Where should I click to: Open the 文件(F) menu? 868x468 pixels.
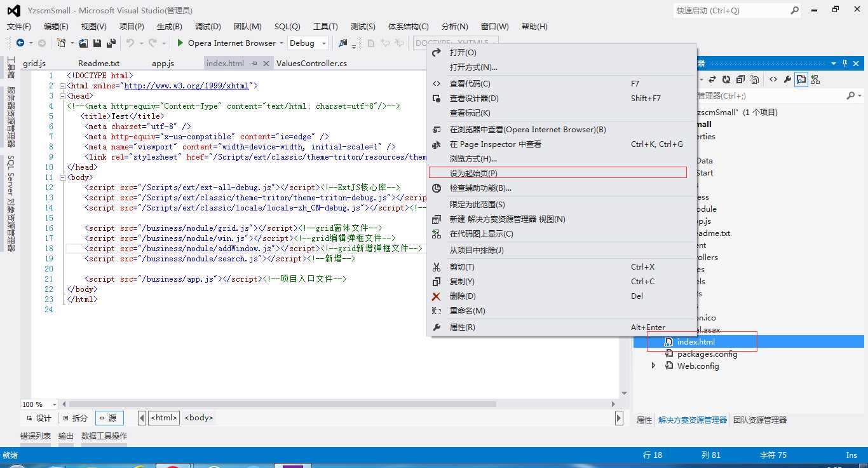(x=19, y=26)
